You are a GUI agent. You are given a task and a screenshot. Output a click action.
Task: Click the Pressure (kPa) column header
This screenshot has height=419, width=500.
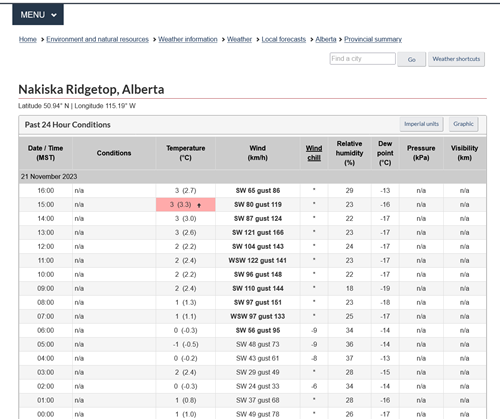(x=421, y=153)
